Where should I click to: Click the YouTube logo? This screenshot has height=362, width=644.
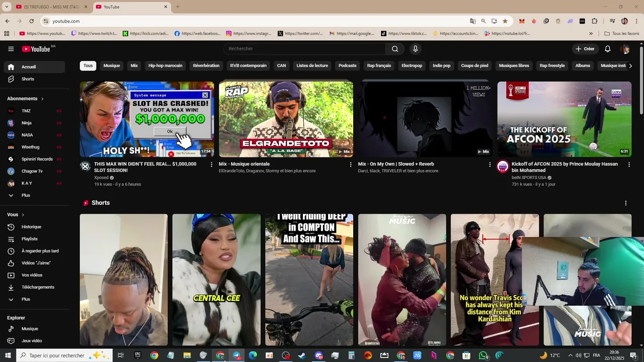[36, 49]
